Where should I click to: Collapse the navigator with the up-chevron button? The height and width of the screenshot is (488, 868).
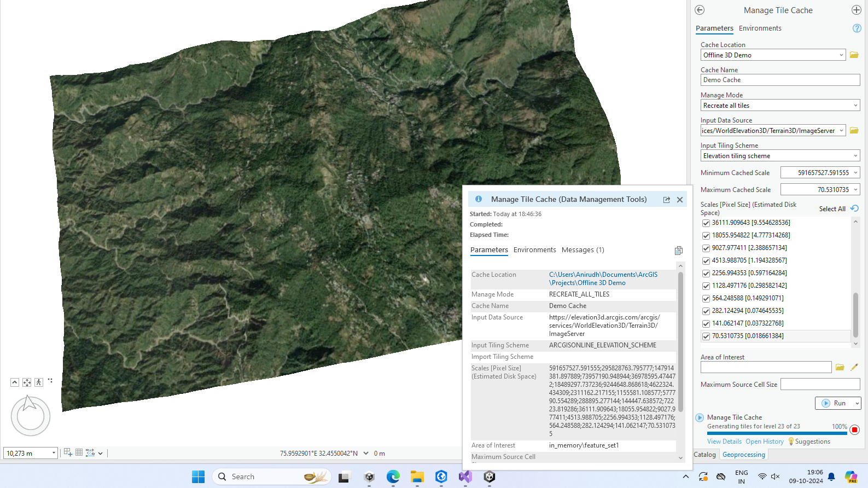[15, 382]
